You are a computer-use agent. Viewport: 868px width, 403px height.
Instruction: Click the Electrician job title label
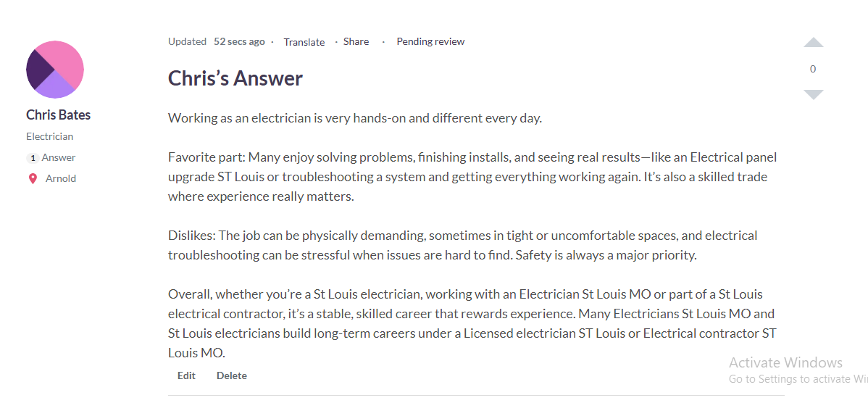(x=50, y=136)
